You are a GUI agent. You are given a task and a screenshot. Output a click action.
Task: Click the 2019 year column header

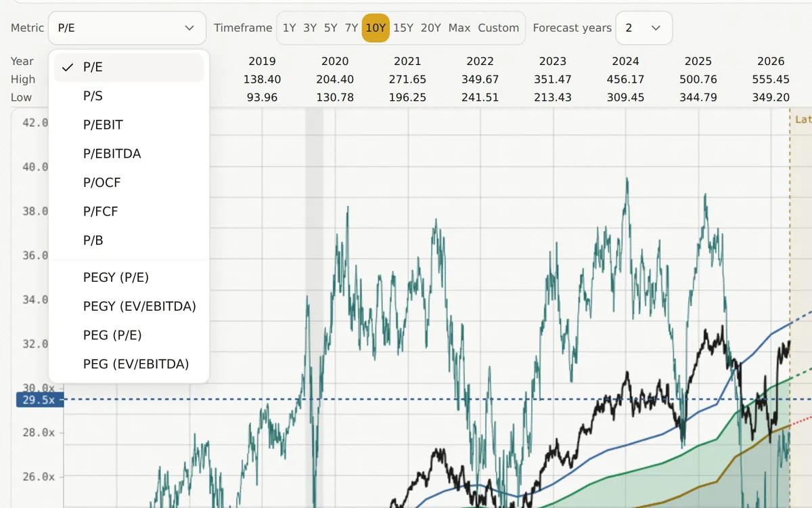[x=263, y=61]
